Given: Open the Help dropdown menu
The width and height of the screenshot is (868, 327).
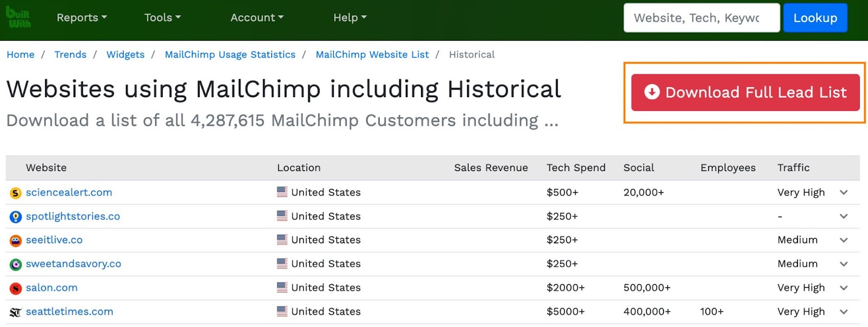Looking at the screenshot, I should pos(350,17).
